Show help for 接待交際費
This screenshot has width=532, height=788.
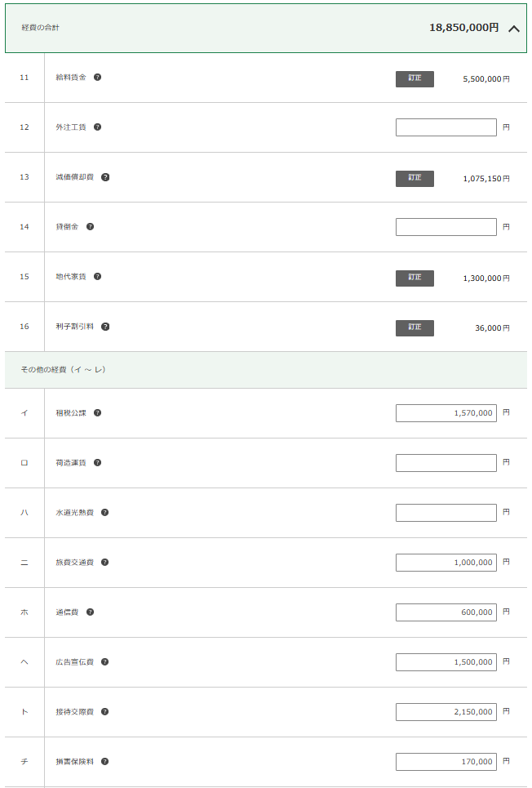105,712
